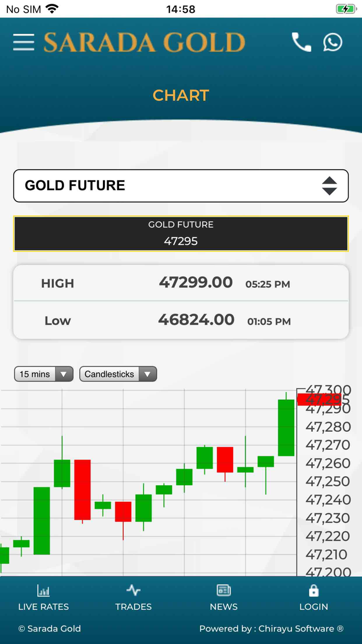Open WhatsApp chat via the WhatsApp icon

click(x=333, y=42)
